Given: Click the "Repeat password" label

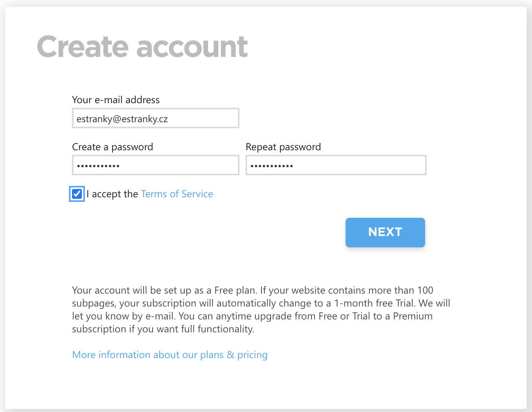Looking at the screenshot, I should [283, 147].
